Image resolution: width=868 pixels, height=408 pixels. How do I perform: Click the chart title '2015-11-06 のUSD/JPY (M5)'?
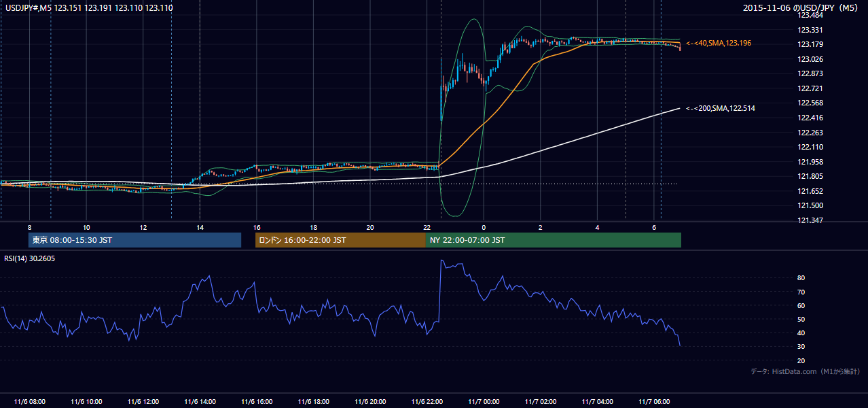pos(801,7)
